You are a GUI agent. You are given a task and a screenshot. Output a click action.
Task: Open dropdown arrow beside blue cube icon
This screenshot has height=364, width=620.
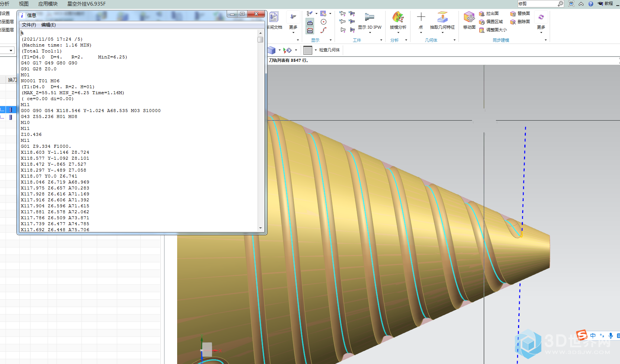click(279, 50)
